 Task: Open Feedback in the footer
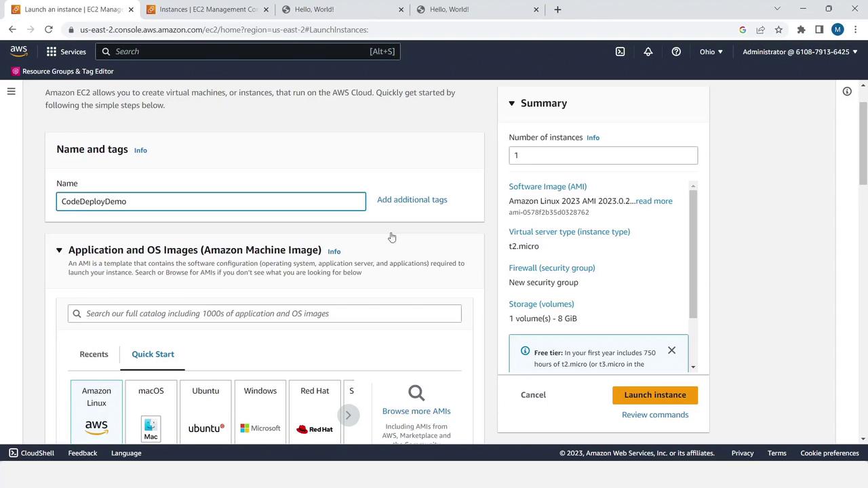[83, 453]
